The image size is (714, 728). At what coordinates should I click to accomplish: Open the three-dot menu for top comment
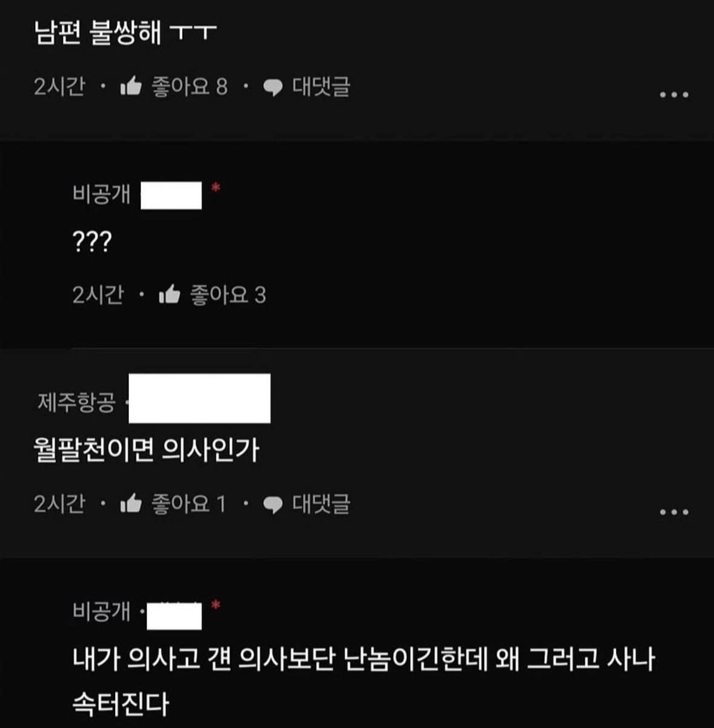pyautogui.click(x=674, y=95)
